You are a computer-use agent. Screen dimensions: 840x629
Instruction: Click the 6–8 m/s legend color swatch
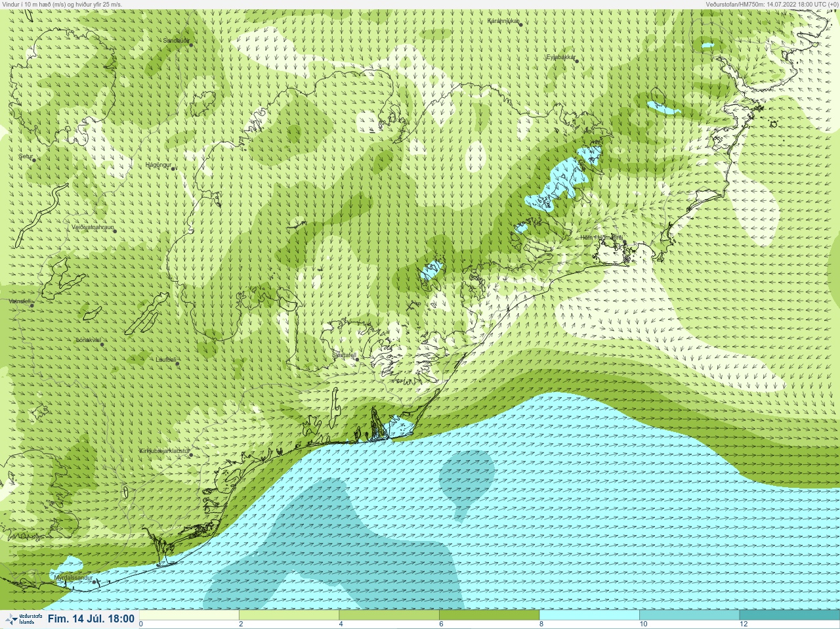tap(489, 615)
